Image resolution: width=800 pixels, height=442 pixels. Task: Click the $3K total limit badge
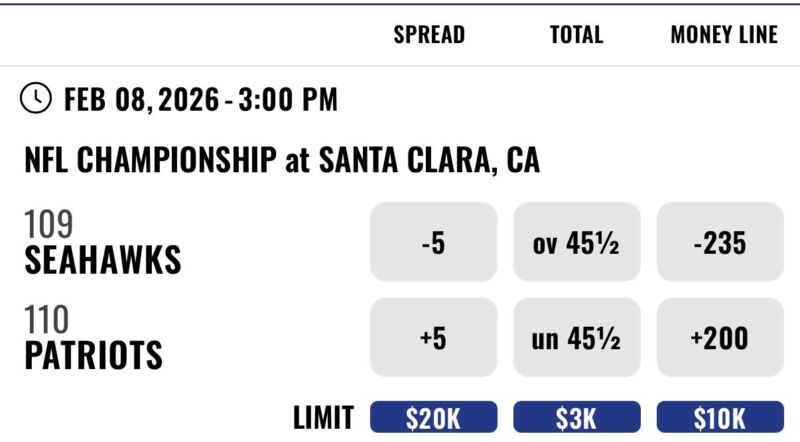coord(576,417)
